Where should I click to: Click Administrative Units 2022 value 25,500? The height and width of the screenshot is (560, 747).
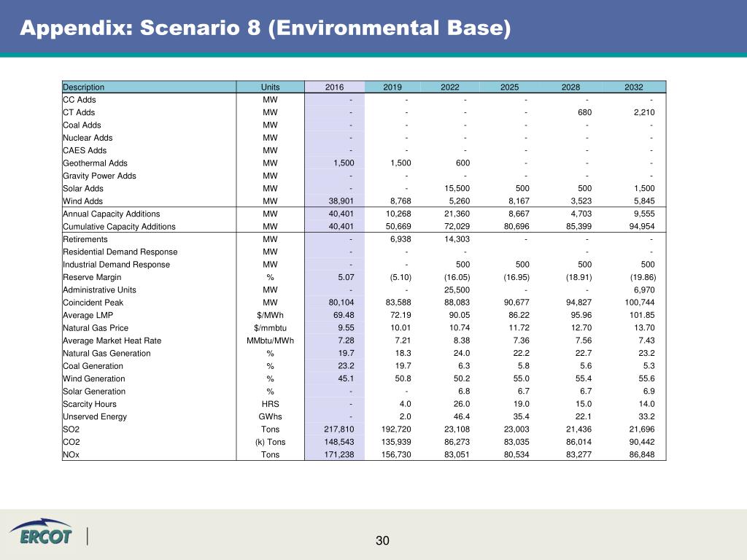pyautogui.click(x=457, y=289)
